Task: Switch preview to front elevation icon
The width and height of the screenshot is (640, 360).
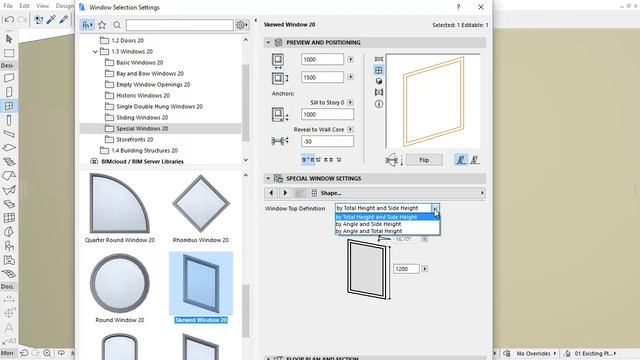Action: 379,70
